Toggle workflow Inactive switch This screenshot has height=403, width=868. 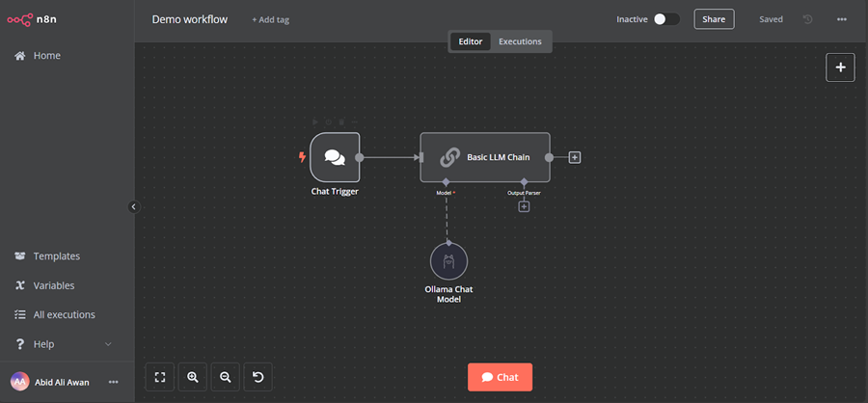(x=666, y=19)
